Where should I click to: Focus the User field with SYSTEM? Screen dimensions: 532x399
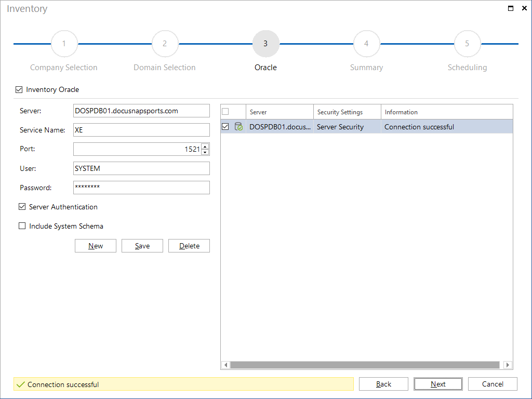[x=141, y=168]
